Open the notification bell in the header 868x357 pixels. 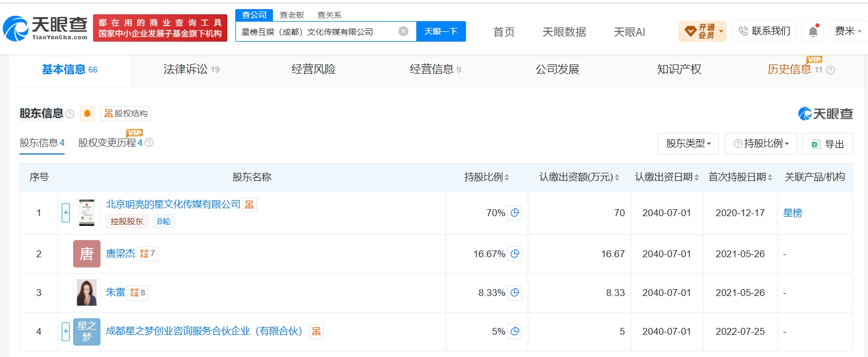click(x=813, y=31)
